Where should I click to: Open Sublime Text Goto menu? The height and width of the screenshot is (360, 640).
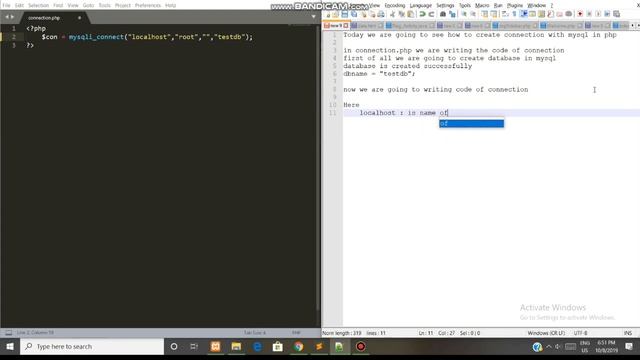(88, 5)
